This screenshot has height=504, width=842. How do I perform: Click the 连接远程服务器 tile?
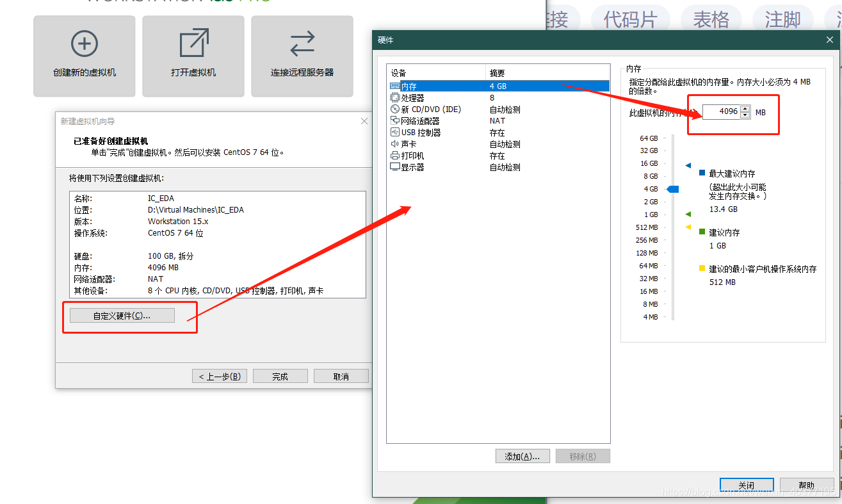pos(302,56)
